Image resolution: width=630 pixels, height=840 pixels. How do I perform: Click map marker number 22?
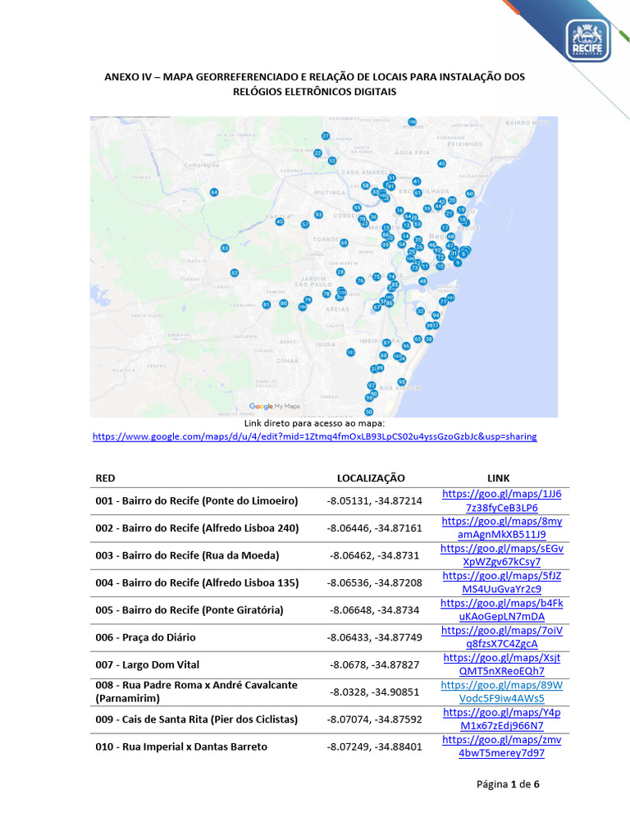pos(317,153)
